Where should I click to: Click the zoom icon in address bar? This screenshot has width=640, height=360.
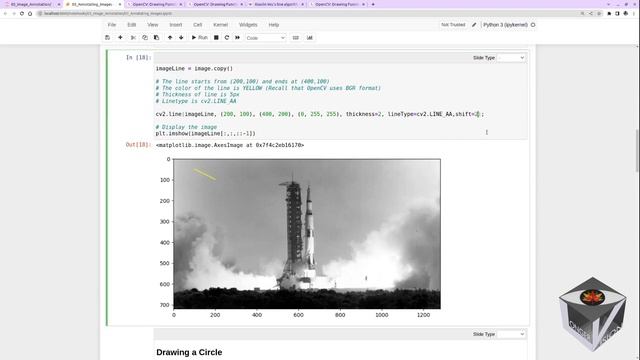[x=582, y=13]
